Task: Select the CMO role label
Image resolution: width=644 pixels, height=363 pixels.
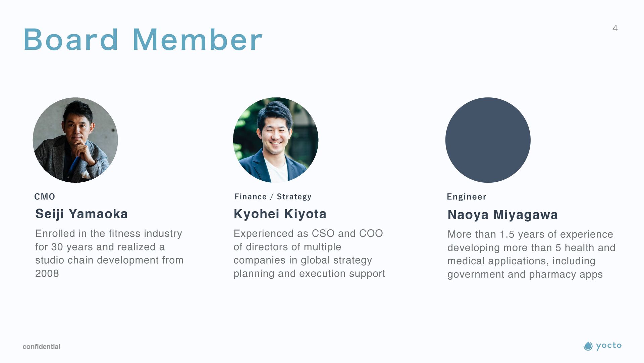Action: 45,197
